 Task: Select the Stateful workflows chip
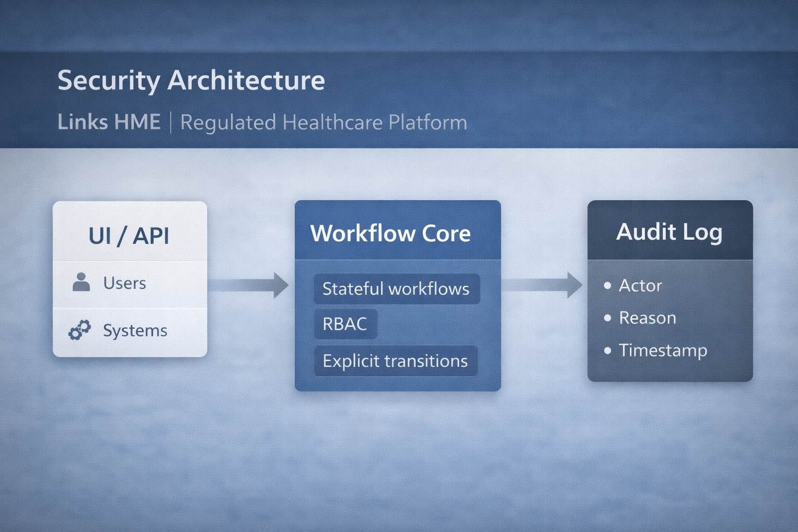[396, 289]
